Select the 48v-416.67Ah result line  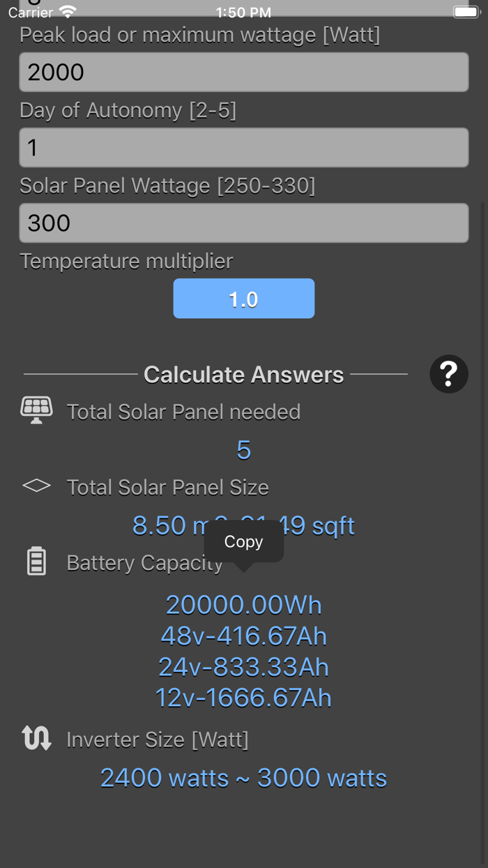pyautogui.click(x=243, y=636)
